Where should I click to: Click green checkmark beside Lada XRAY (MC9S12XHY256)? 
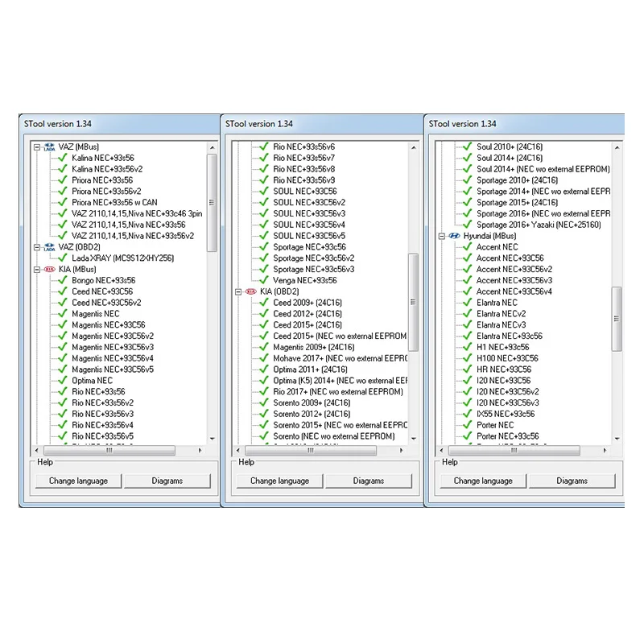click(63, 258)
